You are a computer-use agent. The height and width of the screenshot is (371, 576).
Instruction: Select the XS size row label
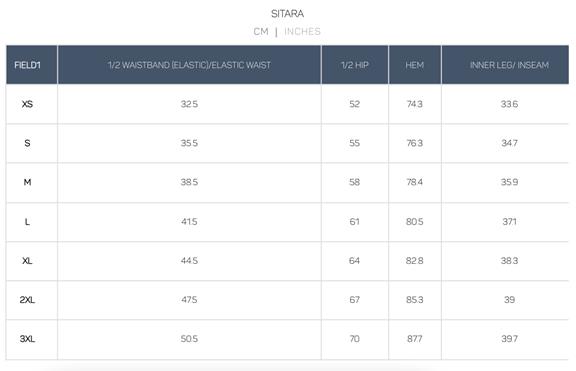(28, 104)
